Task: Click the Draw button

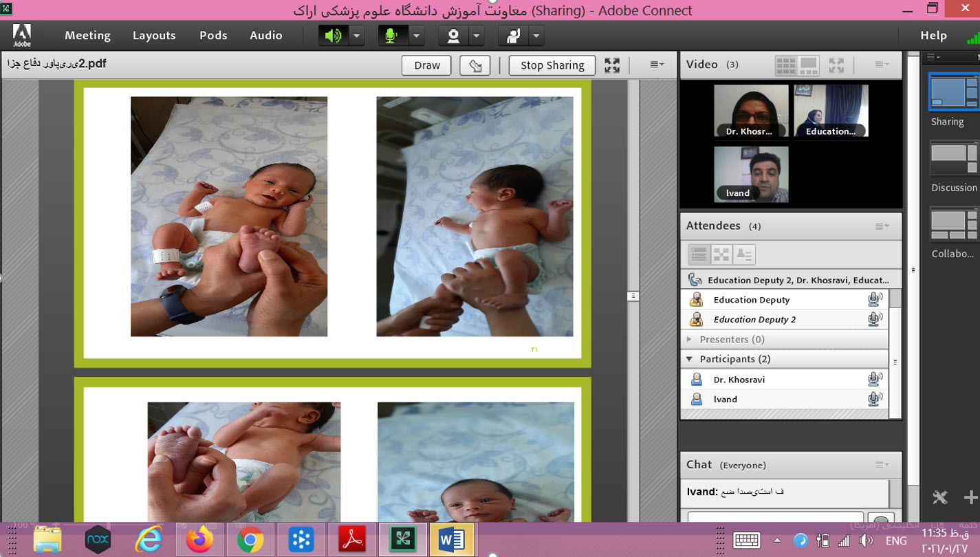Action: pyautogui.click(x=426, y=65)
